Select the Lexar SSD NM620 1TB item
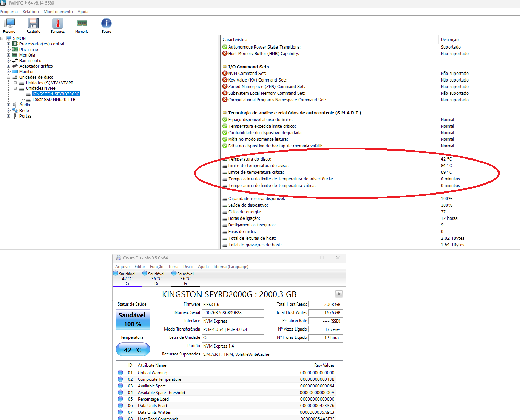The height and width of the screenshot is (420, 520). tap(54, 100)
